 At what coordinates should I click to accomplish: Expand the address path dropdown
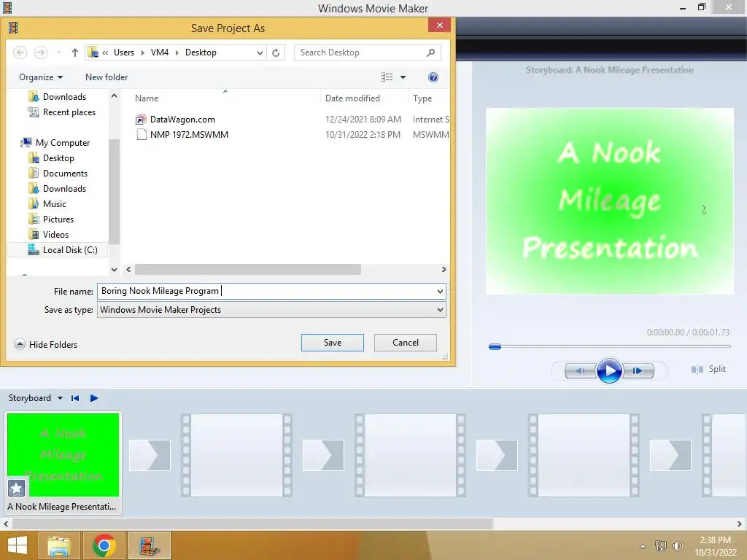click(260, 52)
